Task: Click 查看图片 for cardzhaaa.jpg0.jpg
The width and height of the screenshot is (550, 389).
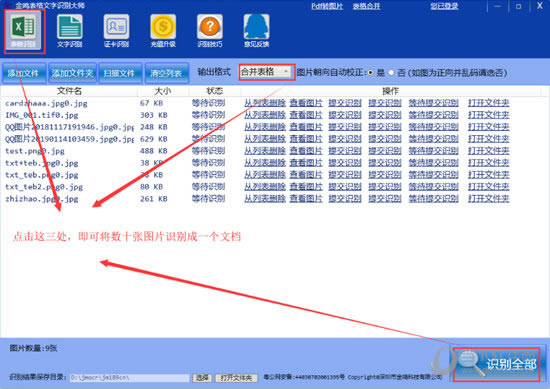Action: click(x=306, y=103)
